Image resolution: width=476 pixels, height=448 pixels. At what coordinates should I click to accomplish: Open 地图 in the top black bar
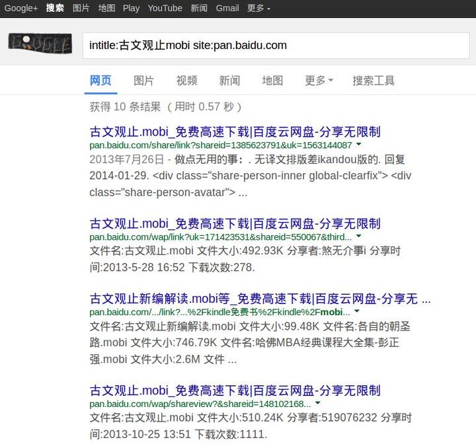[x=106, y=8]
